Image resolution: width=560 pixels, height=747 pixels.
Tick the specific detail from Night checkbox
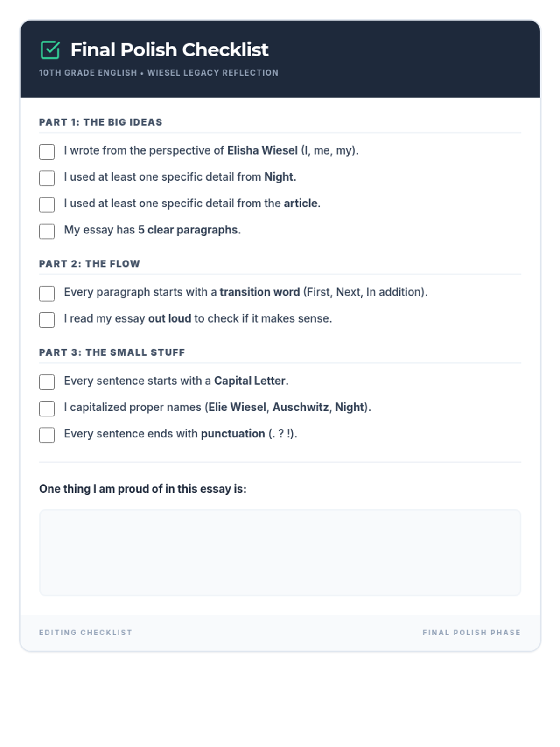pos(47,178)
